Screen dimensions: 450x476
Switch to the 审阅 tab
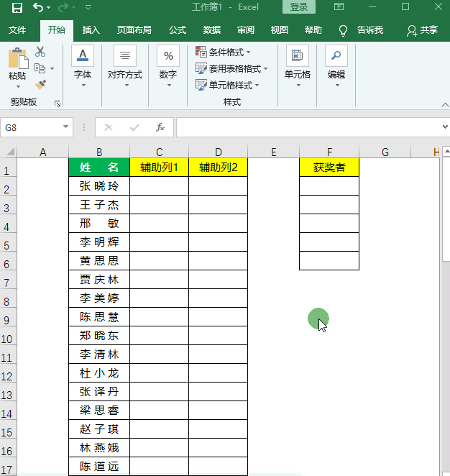(246, 30)
